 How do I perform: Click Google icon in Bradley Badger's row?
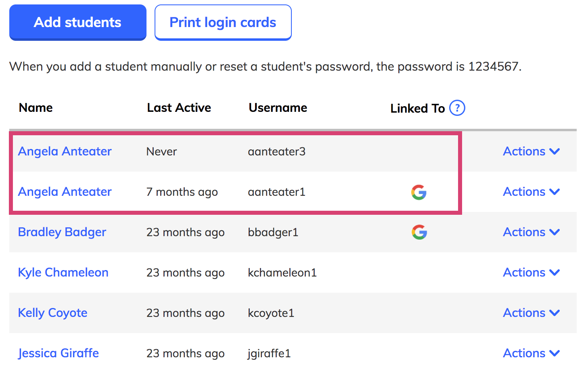click(x=419, y=232)
